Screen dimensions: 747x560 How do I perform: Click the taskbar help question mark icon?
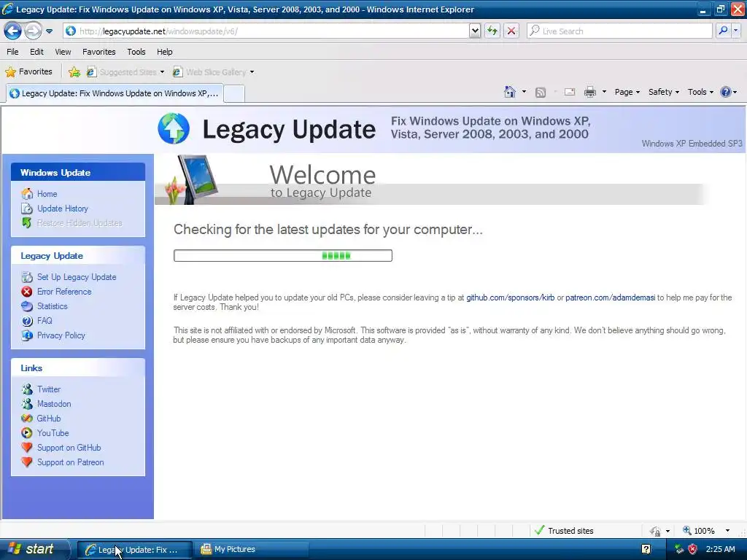[x=646, y=549]
